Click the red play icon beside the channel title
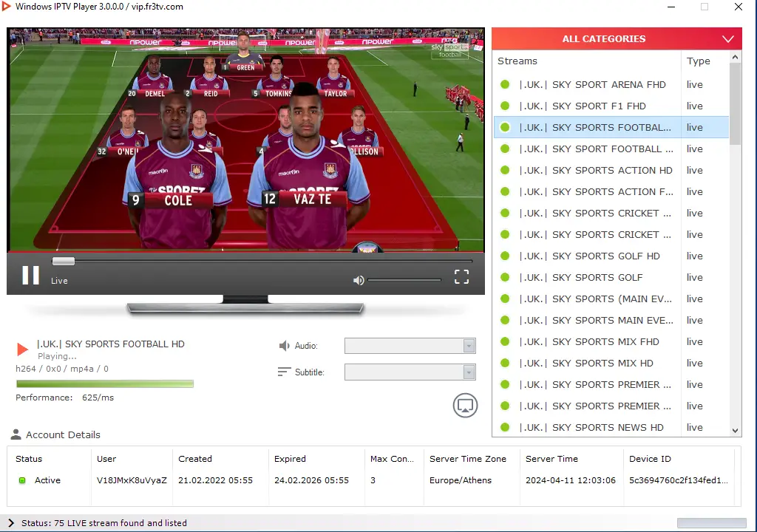The image size is (757, 532). [x=22, y=349]
